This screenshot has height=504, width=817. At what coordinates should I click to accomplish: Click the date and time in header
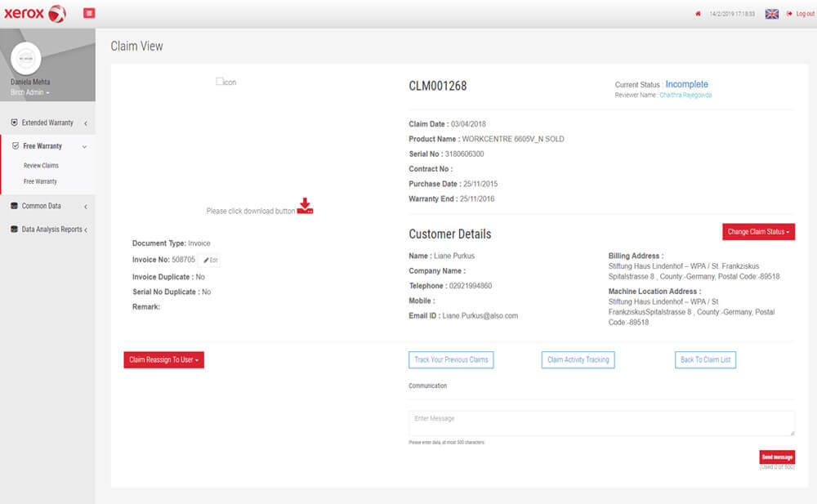731,14
